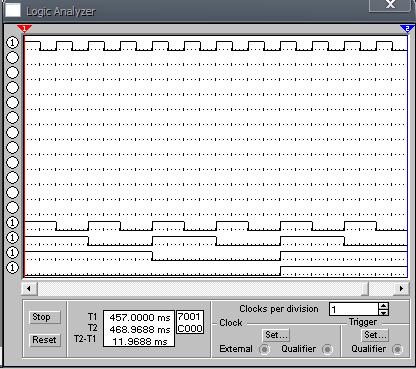Click the thirteenth channel terminal showing 1
This screenshot has height=369, width=416.
(13, 223)
